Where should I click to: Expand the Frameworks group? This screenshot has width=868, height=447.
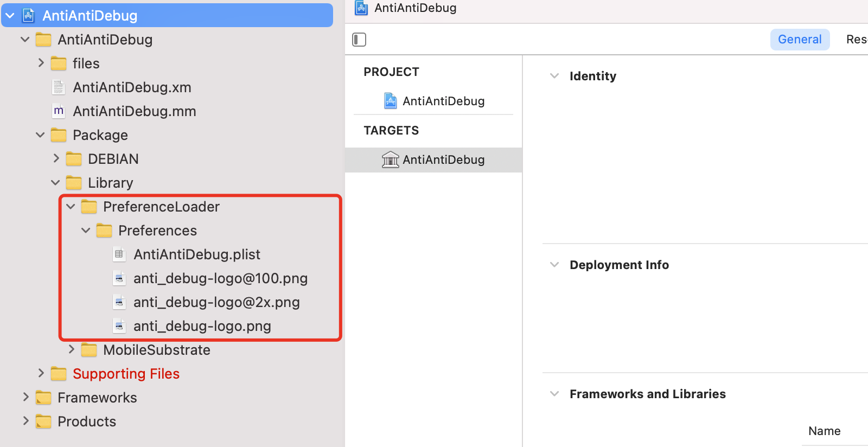pos(25,398)
